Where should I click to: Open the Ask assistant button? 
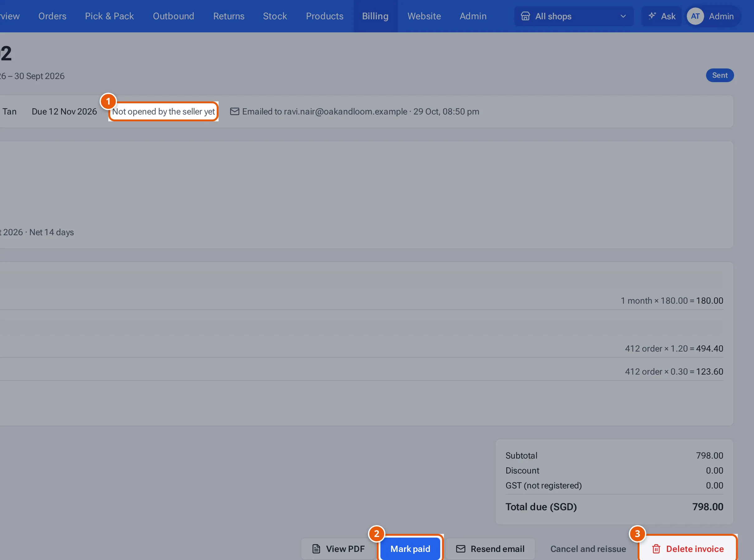(661, 16)
